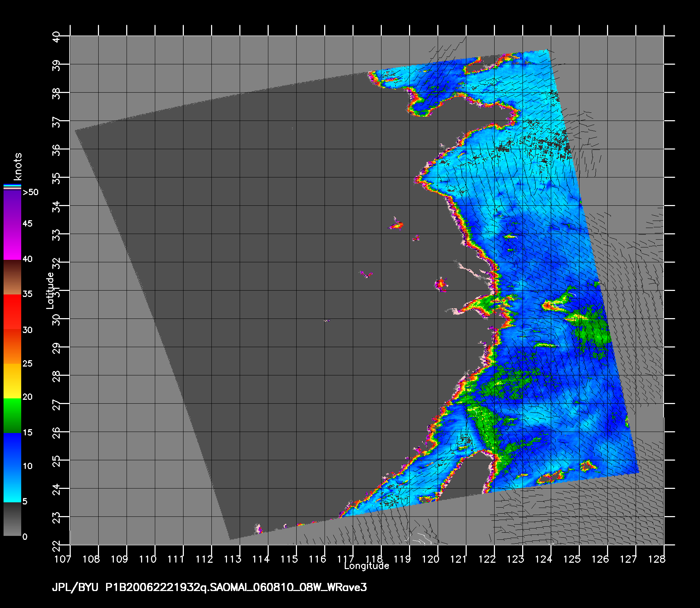Viewport: 700px width, 608px height.
Task: Click longitude tick label '115'
Action: (x=289, y=559)
